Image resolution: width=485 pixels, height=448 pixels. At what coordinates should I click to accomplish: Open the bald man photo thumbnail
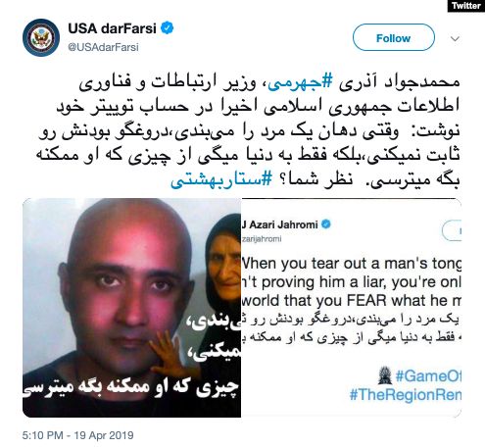[x=131, y=308]
